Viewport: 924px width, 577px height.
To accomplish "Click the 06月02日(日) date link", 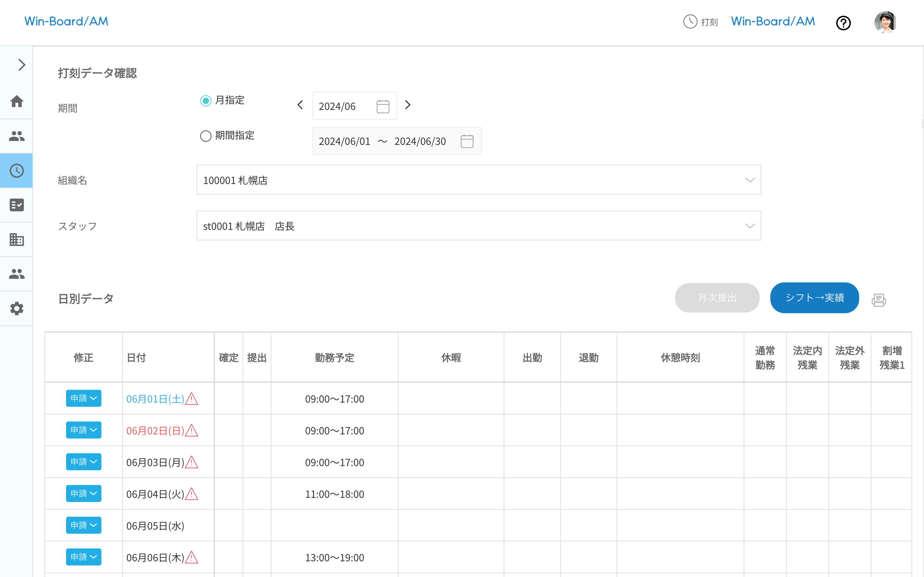I will pos(155,431).
